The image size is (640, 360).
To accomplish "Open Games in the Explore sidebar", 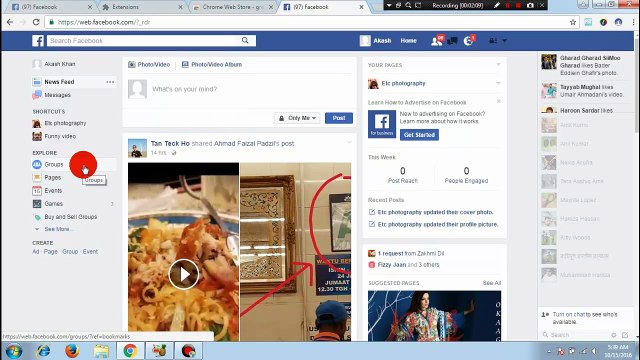I will (53, 204).
